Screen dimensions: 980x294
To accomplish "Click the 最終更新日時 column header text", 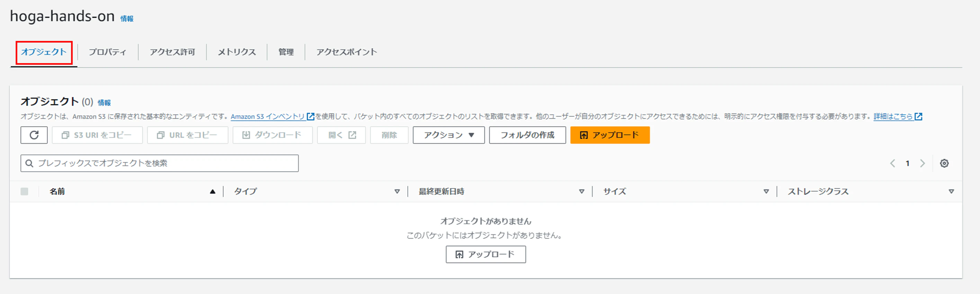I will pyautogui.click(x=441, y=192).
